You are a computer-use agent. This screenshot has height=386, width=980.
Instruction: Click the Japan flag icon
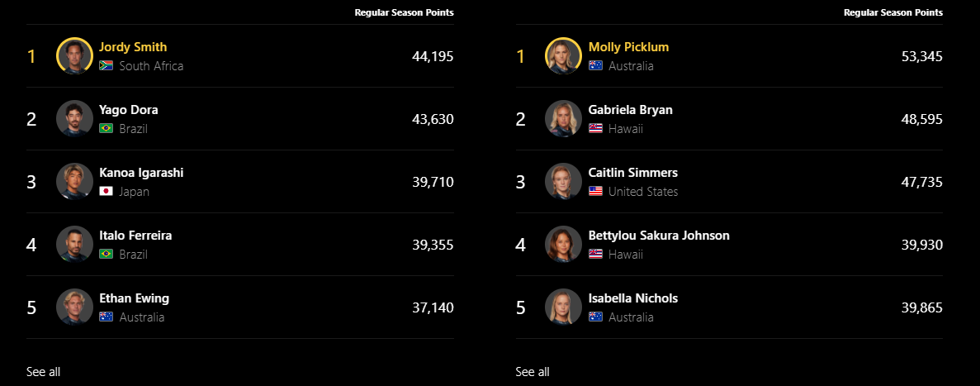click(x=107, y=192)
